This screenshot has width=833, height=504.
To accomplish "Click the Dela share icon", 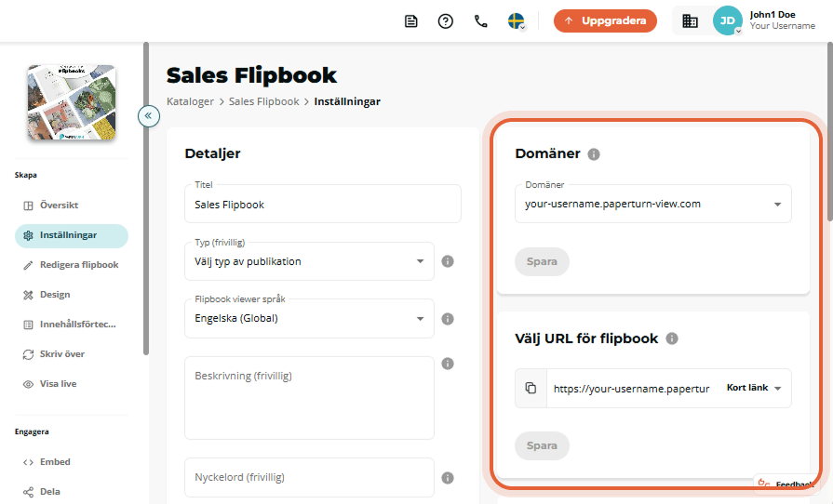I will (28, 492).
